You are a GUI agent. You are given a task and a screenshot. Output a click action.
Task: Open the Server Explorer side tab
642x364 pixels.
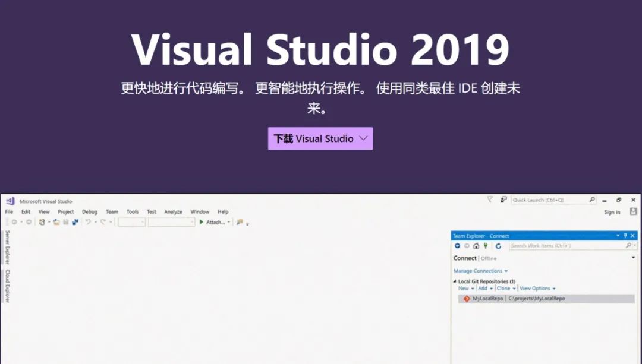pyautogui.click(x=7, y=246)
